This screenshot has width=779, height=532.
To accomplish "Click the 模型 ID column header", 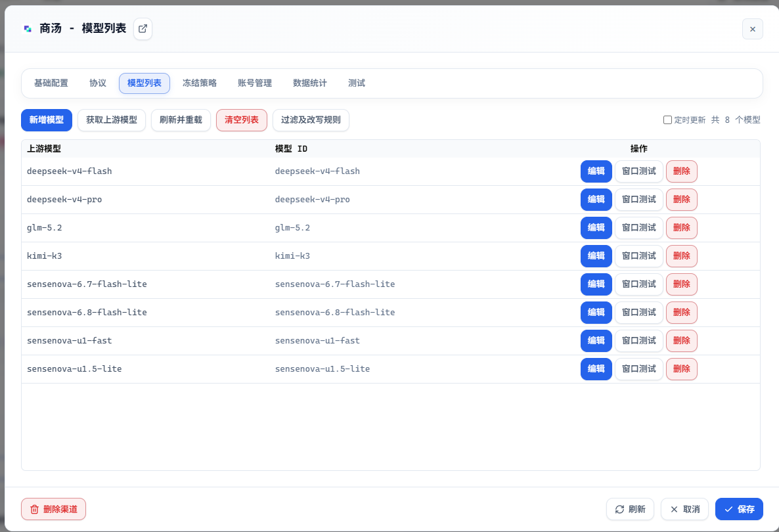I will (x=291, y=149).
